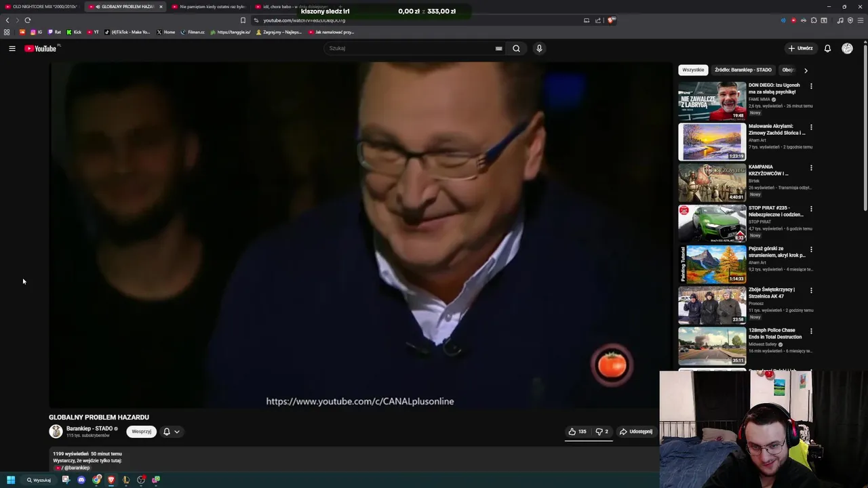Open the browser share icon in the address bar

pos(598,20)
